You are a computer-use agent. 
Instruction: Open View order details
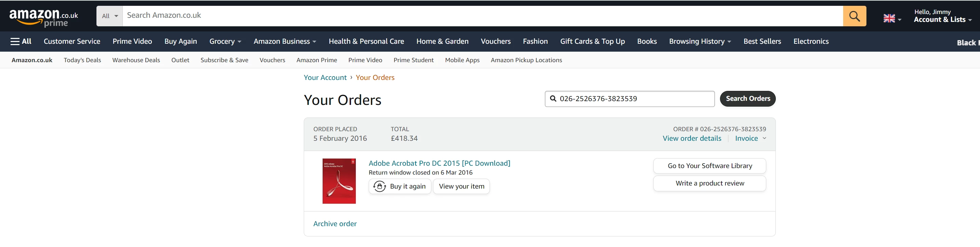point(692,138)
